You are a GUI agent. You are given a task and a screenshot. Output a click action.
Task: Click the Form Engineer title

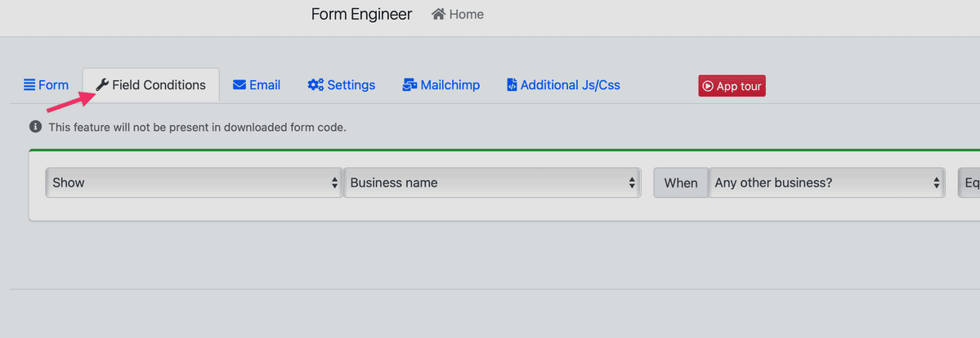pos(362,14)
